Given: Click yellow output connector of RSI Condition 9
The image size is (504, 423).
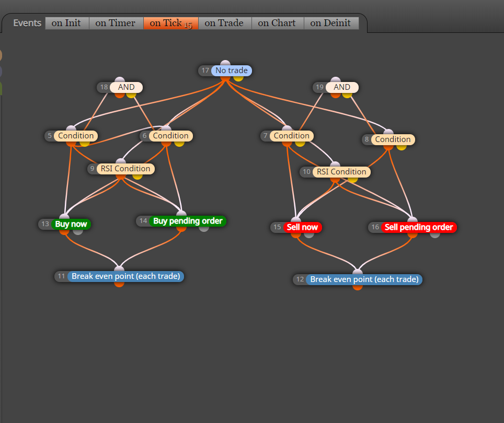Looking at the screenshot, I should coord(138,176).
